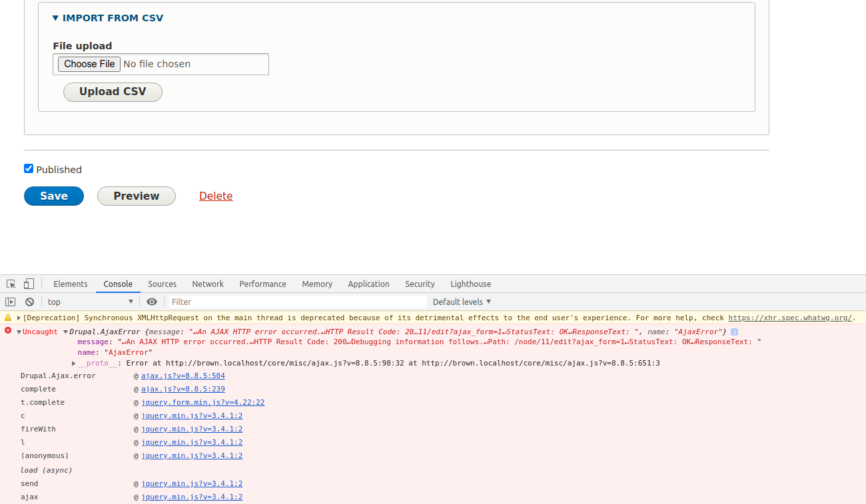866x504 pixels.
Task: Open the Elements tab
Action: pos(71,284)
